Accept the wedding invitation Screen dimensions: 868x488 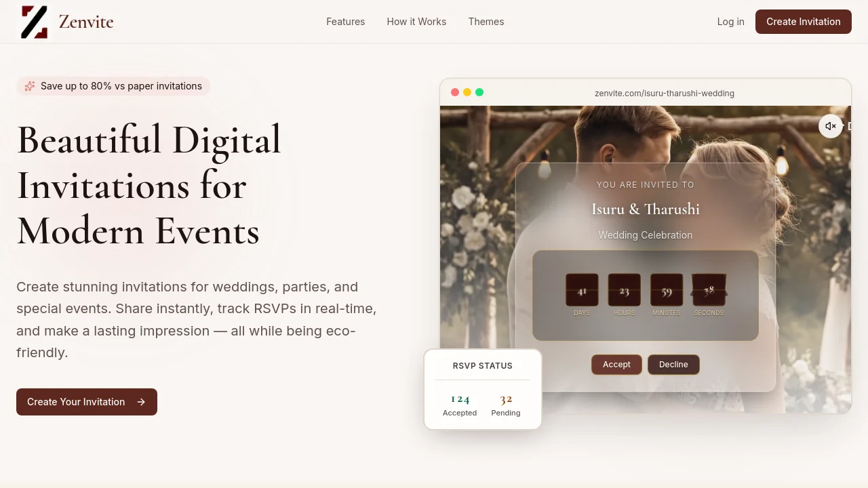coord(616,365)
